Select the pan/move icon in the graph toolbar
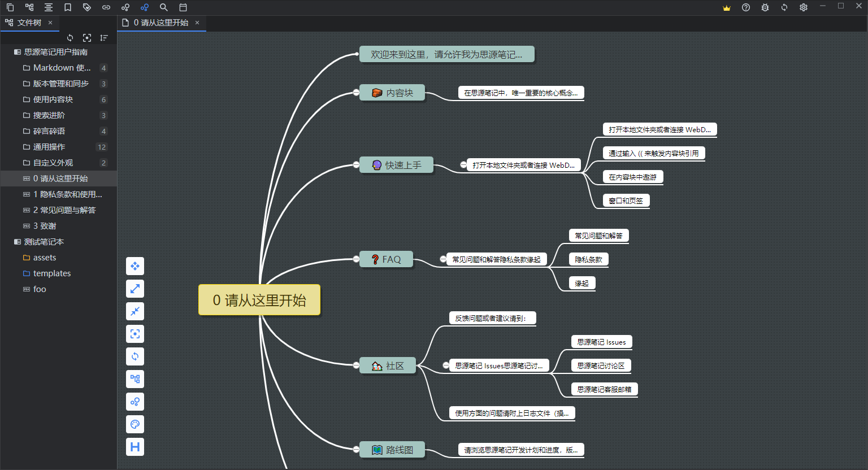The image size is (868, 470). (134, 266)
